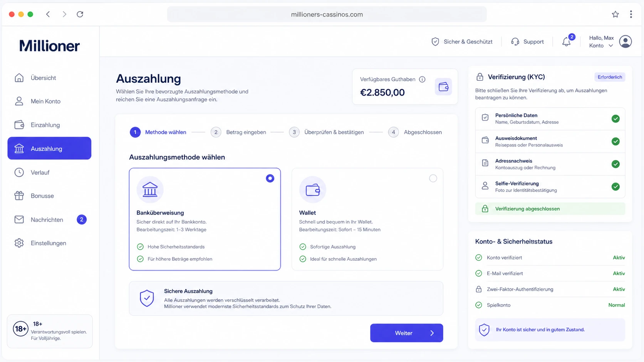
Task: Select step 4 Abgeschlossen
Action: click(x=415, y=132)
